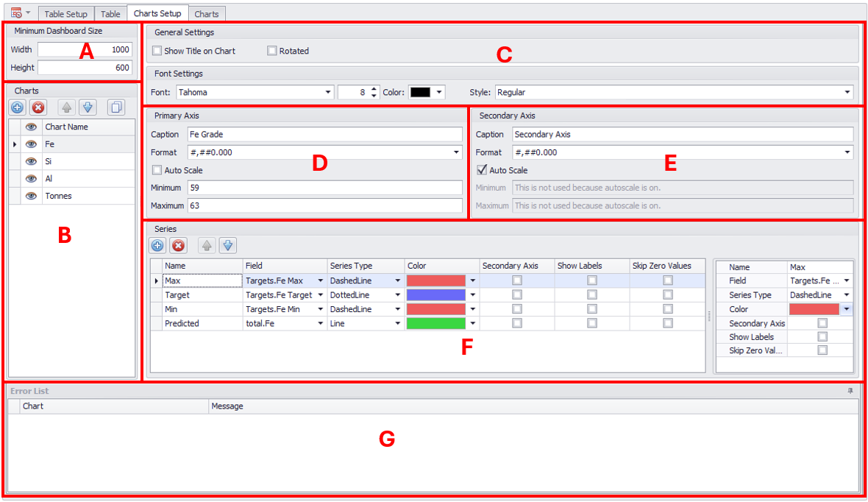Viewport: 868px width, 502px height.
Task: Disable Auto Scale on Secondary Axis
Action: [483, 170]
